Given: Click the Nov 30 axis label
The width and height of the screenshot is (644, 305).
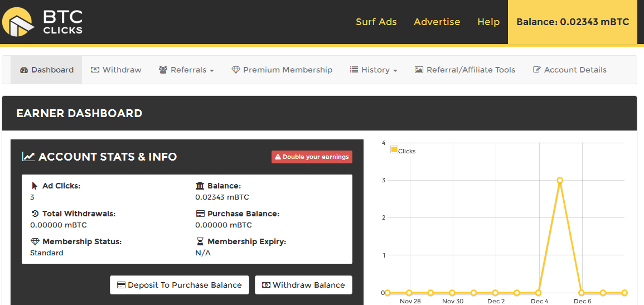Looking at the screenshot, I should click(x=453, y=301).
